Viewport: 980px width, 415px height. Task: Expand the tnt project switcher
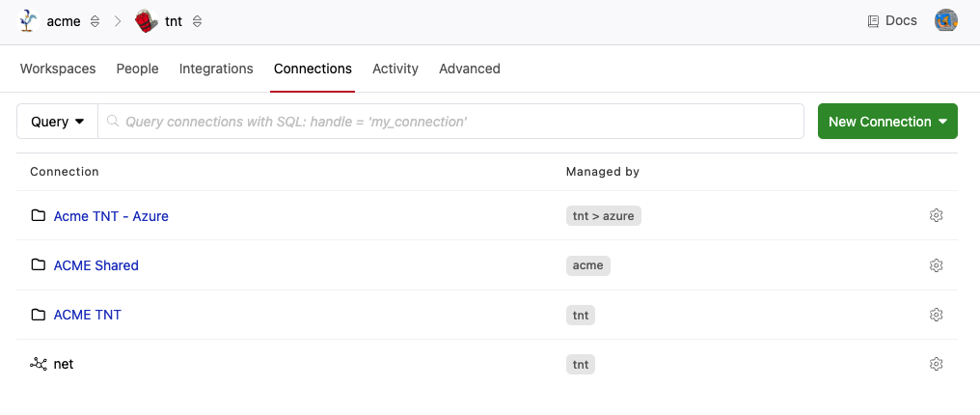coord(197,21)
